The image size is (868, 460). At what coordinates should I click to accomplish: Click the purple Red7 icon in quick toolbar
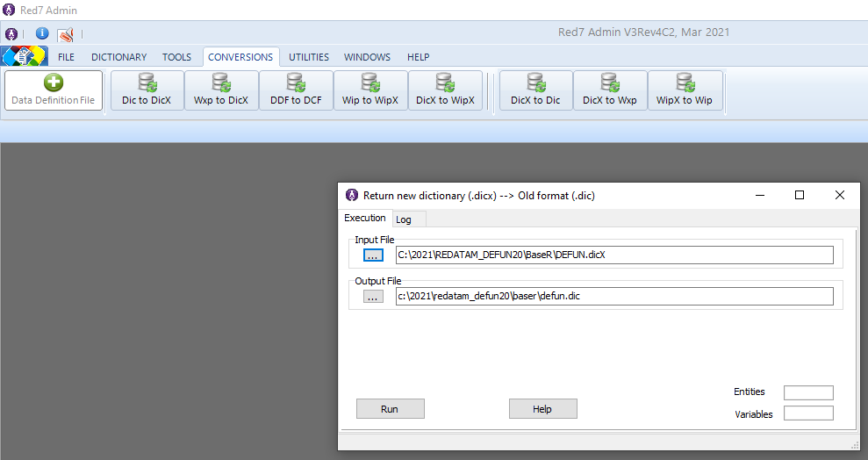pos(11,34)
